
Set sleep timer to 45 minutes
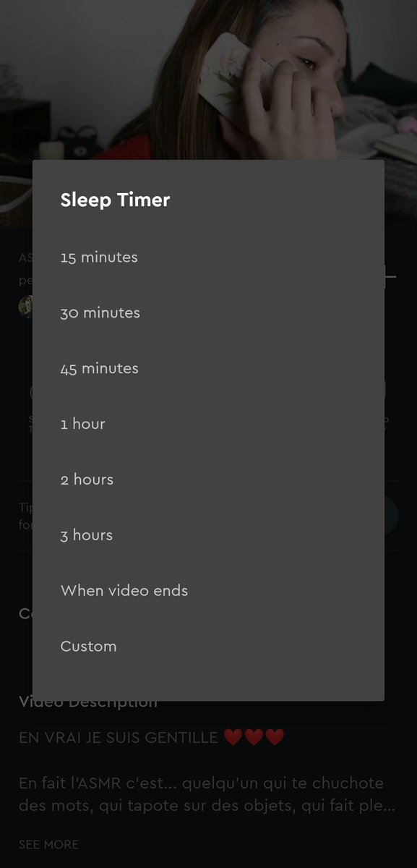(208, 369)
